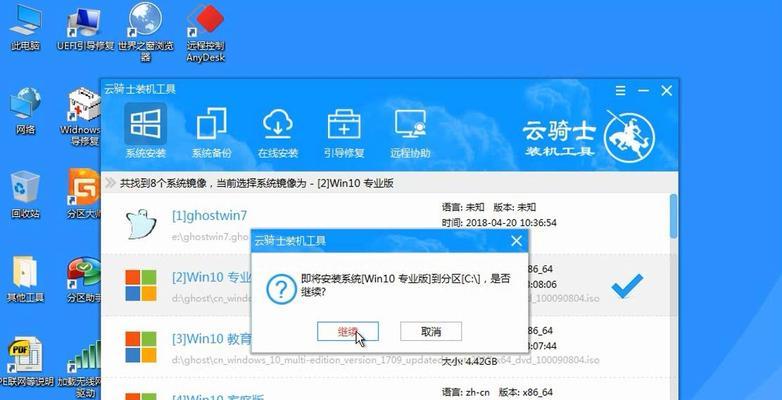Click the image list vertical scrollbar thumb
Screen dimensions: 782x400
click(673, 215)
